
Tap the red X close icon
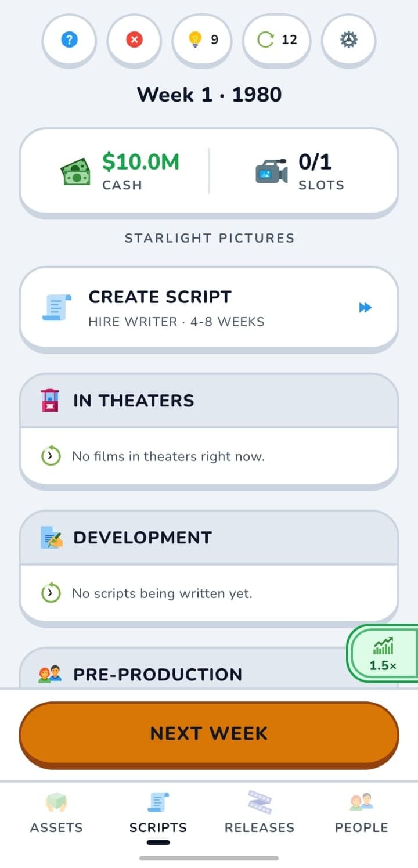tap(134, 40)
